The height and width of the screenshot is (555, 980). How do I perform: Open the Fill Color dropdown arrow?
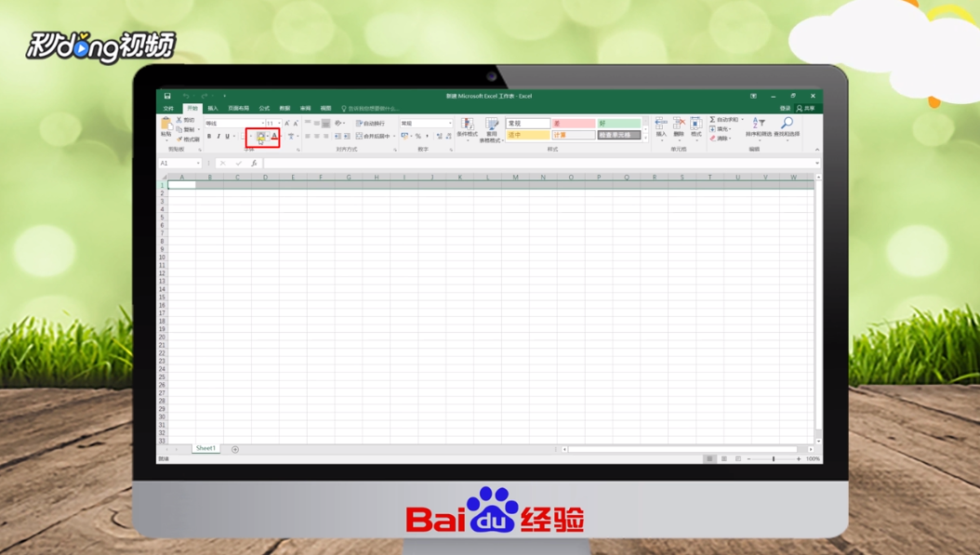[x=268, y=136]
